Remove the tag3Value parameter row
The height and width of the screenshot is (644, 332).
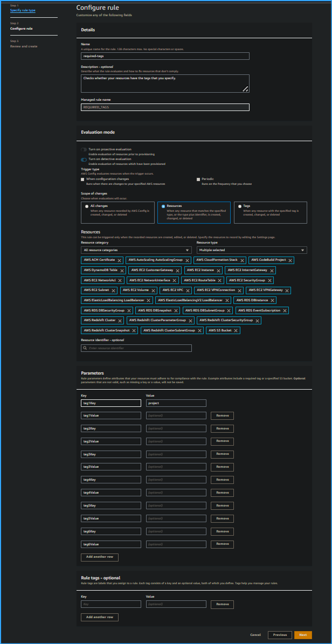(222, 467)
